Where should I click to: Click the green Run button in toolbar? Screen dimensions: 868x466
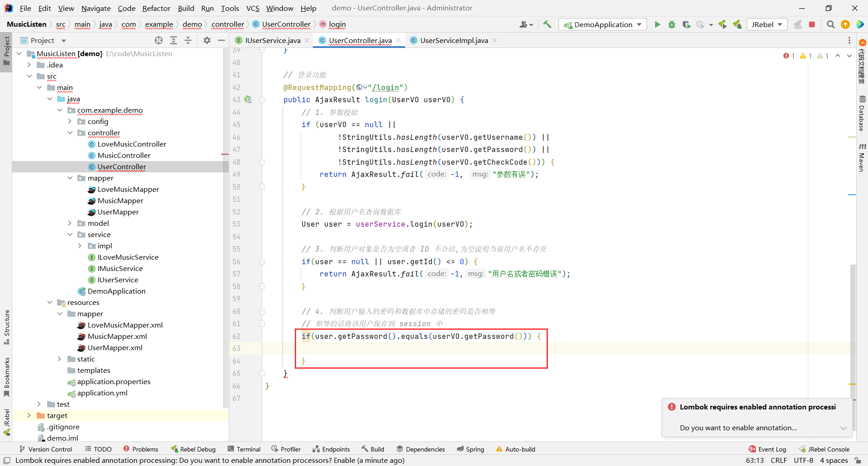coord(657,24)
